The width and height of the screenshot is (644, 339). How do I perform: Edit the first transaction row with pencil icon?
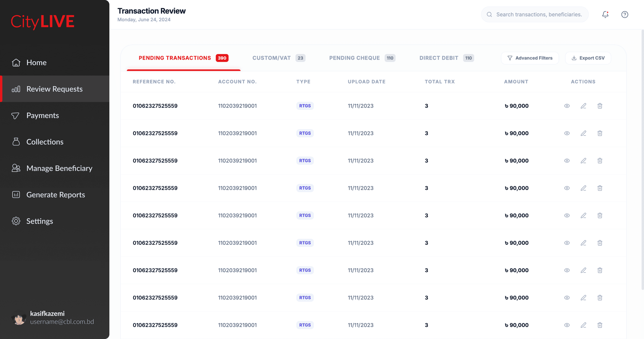pos(583,106)
